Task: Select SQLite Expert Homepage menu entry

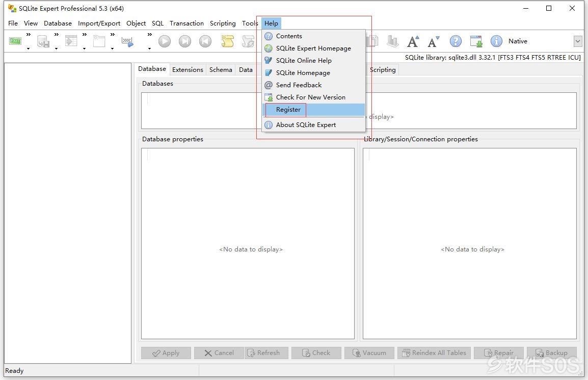Action: [x=313, y=48]
